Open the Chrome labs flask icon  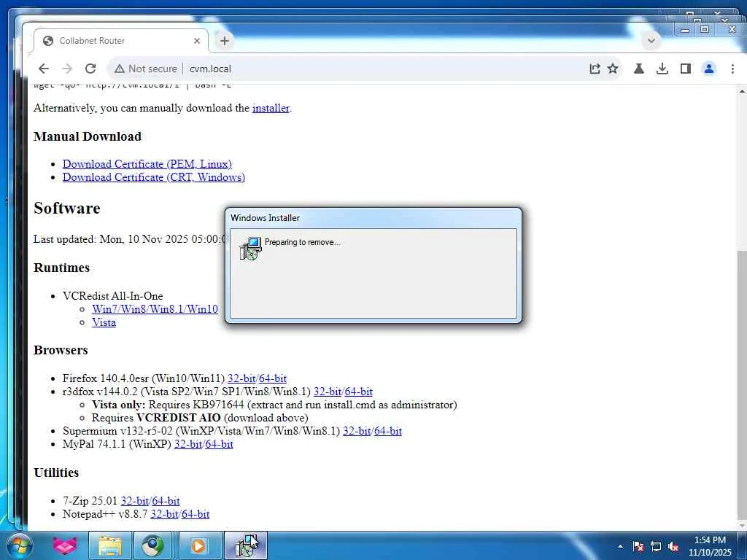tap(639, 69)
